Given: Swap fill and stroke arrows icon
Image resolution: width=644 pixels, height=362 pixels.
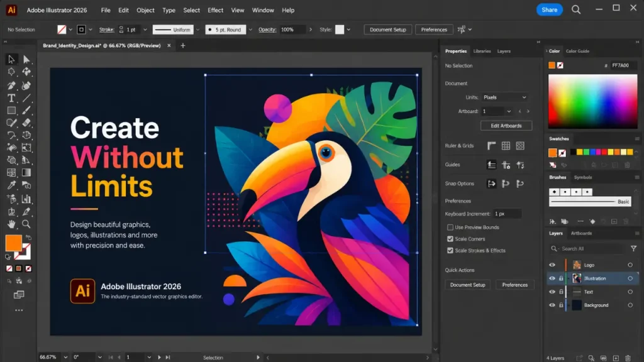Looking at the screenshot, I should (28, 237).
